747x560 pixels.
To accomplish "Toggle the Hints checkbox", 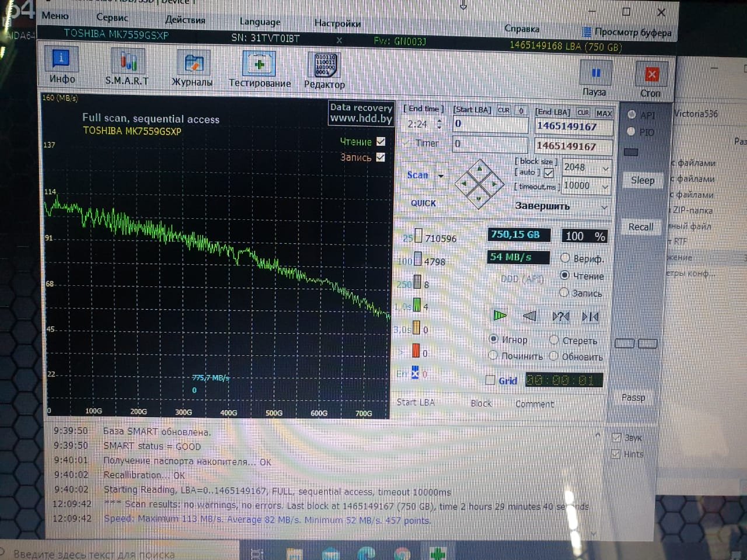I will click(616, 454).
